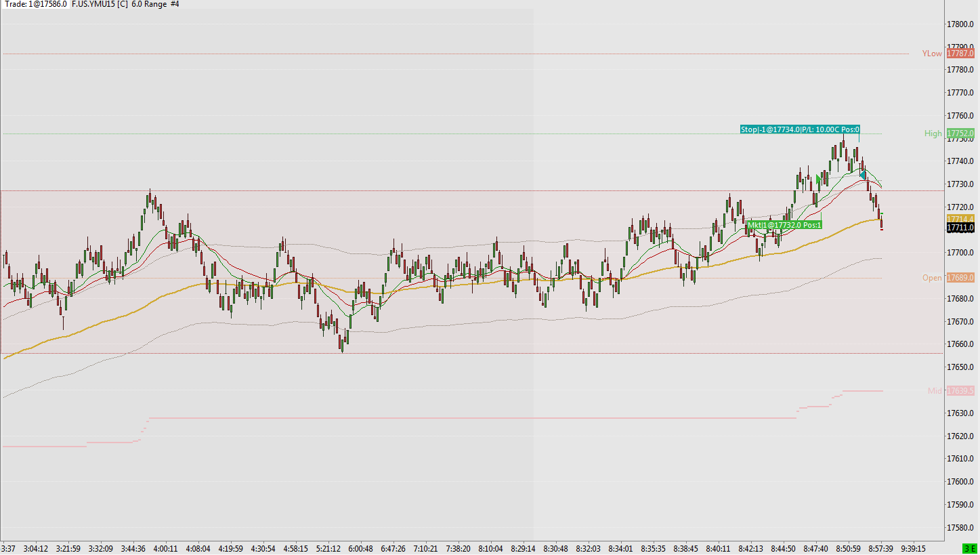
Task: Click the 17580.0 price scale label
Action: point(961,528)
